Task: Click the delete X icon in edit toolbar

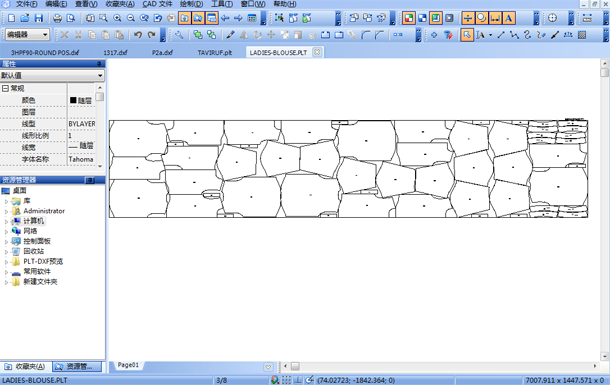Action: tap(64, 35)
